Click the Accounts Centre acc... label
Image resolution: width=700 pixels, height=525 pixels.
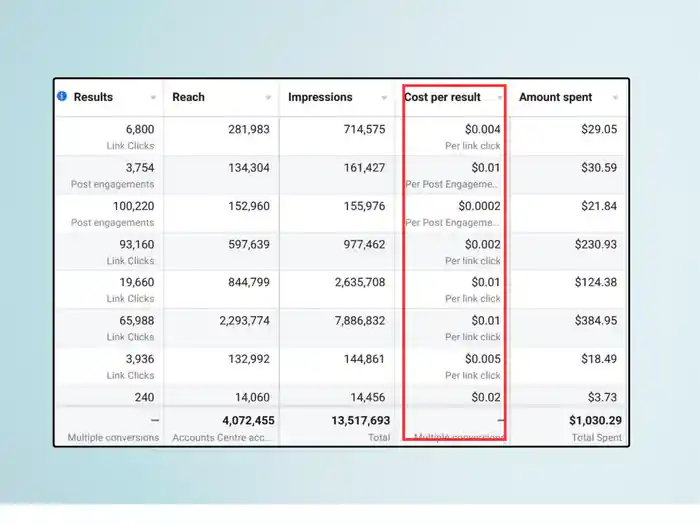(x=221, y=438)
